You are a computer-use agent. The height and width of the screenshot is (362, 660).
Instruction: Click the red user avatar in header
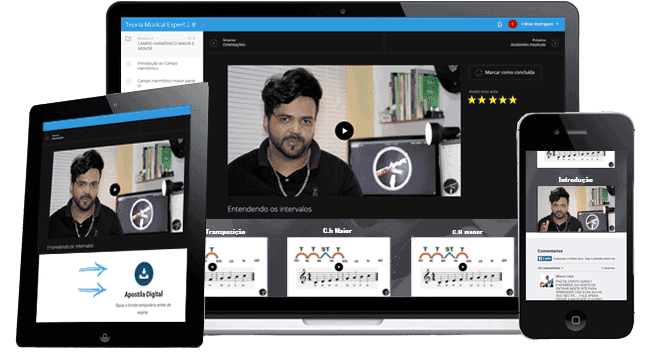512,24
